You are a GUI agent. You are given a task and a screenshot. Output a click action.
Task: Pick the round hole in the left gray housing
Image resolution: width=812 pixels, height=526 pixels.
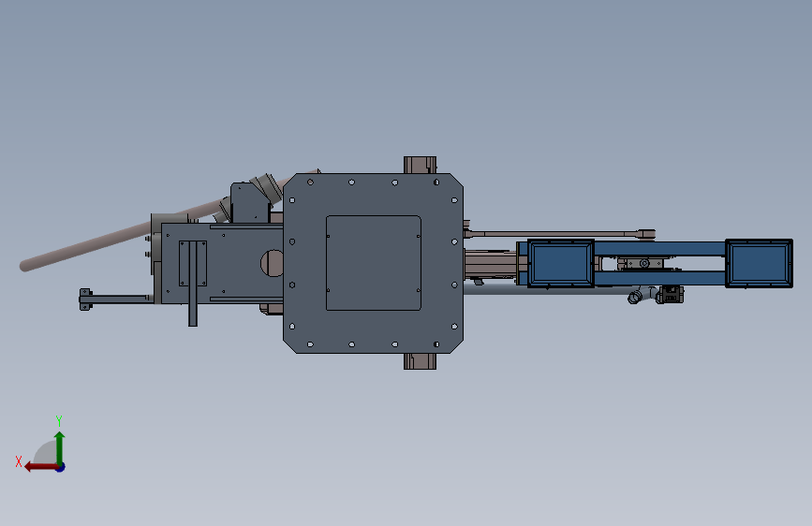pyautogui.click(x=272, y=263)
